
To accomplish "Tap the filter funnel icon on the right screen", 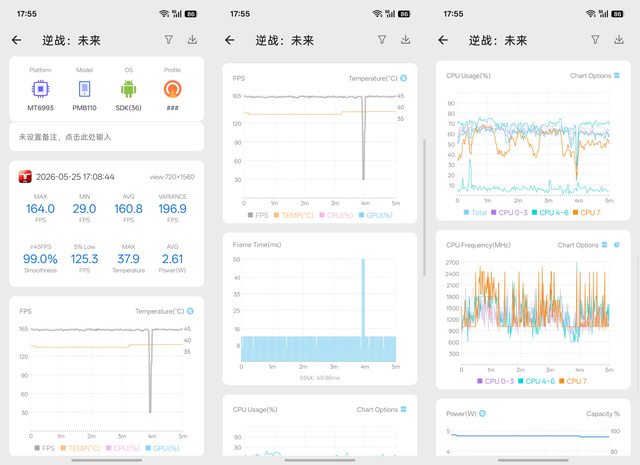I will point(596,40).
